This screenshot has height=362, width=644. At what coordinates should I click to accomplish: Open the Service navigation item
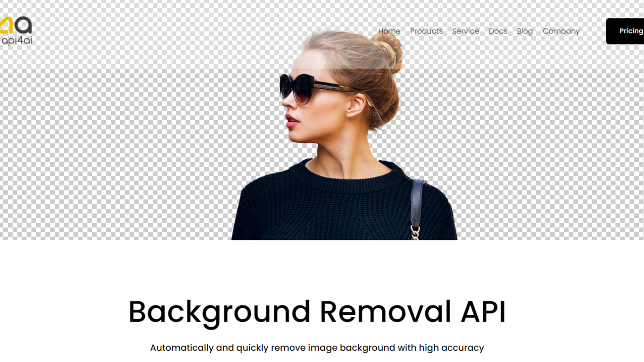(465, 31)
